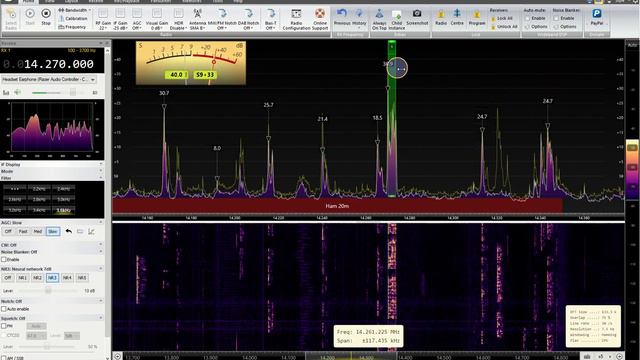
Task: Open the DAB Notch menu
Action: click(x=248, y=19)
